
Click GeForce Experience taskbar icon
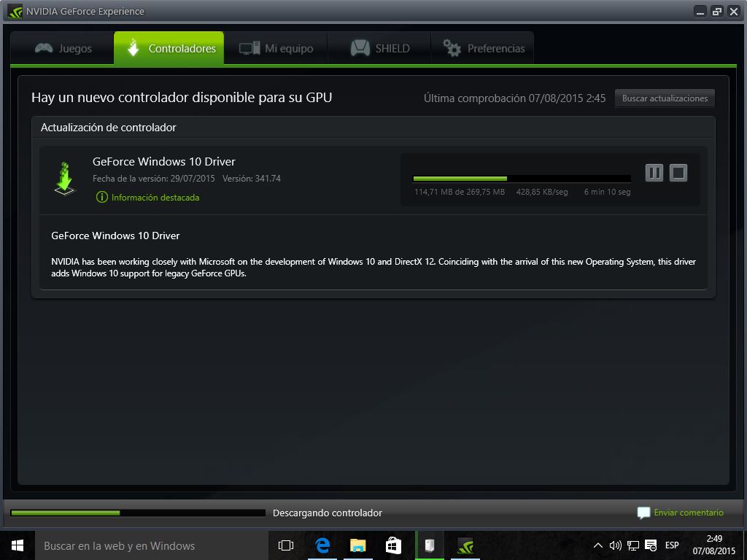point(465,545)
